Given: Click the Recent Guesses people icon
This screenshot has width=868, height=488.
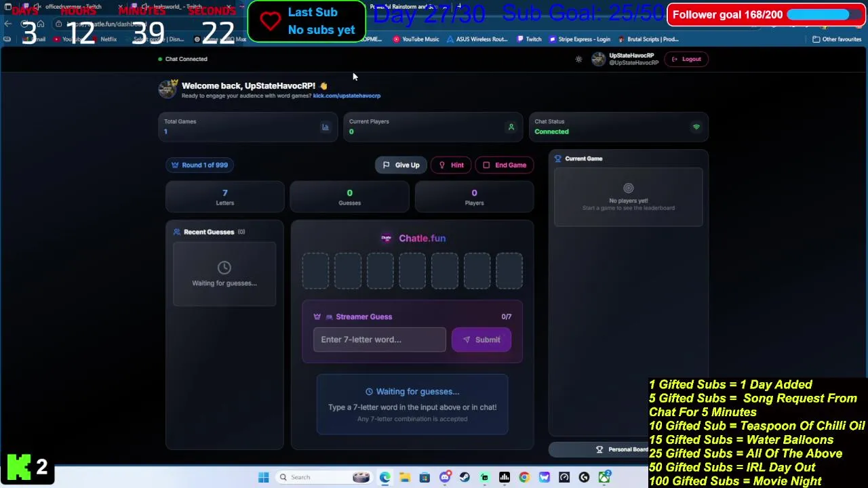Looking at the screenshot, I should click(x=177, y=232).
